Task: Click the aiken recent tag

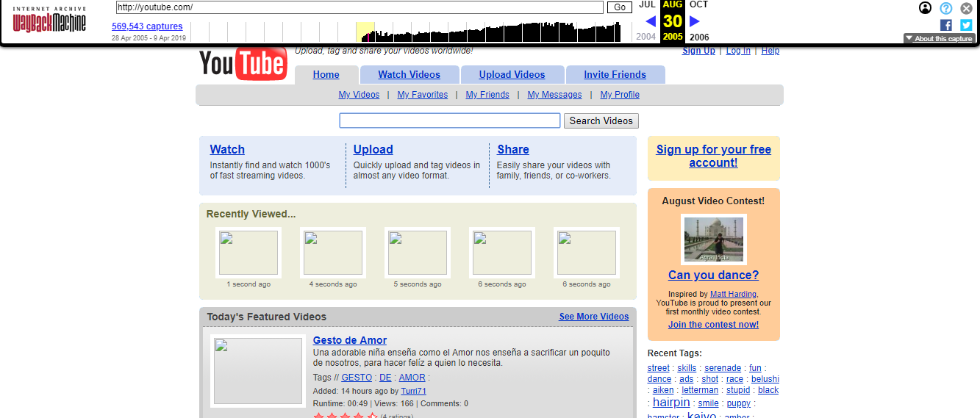Action: click(x=663, y=390)
